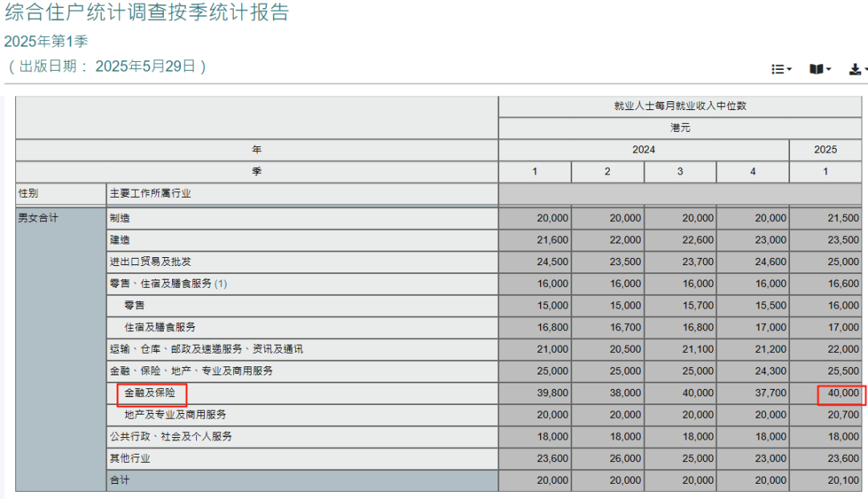Select the 男女合计 gender group cell
Viewport: 868px width, 499px height.
point(39,218)
